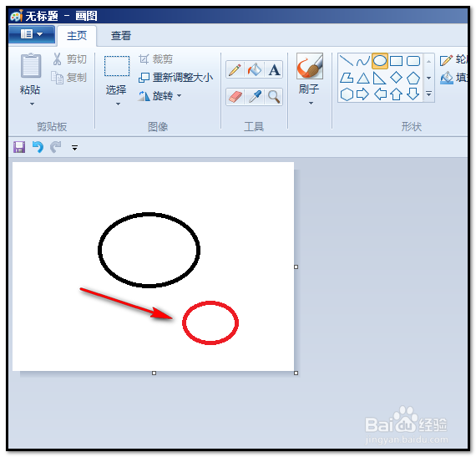
Task: Expand the Brushes (刷子) dropdown arrow
Action: 311,104
